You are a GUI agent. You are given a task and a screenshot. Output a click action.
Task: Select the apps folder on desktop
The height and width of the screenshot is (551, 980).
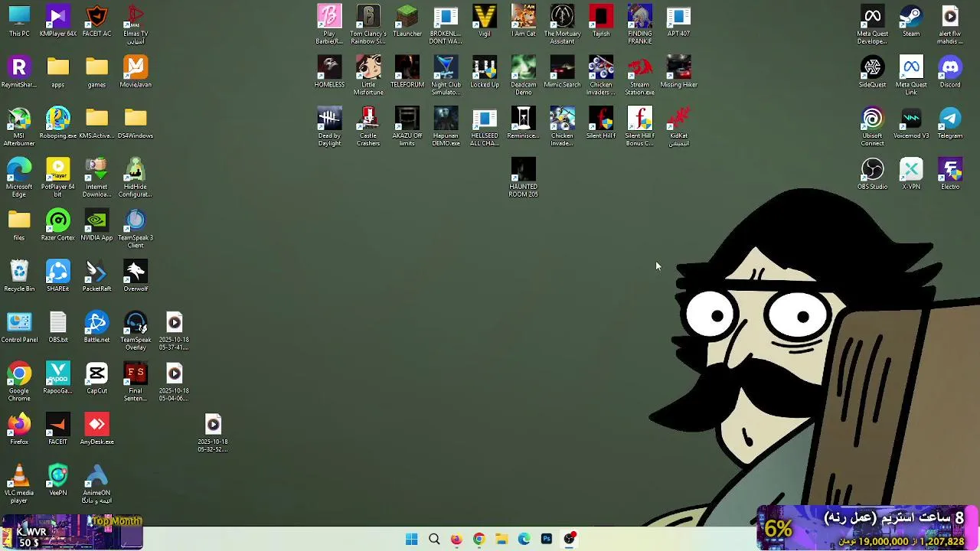coord(58,72)
